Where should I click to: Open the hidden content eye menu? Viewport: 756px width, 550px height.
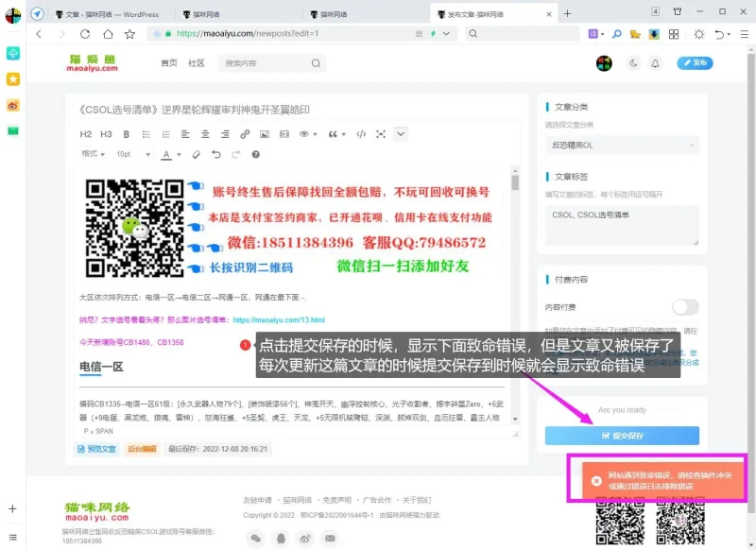(x=308, y=134)
